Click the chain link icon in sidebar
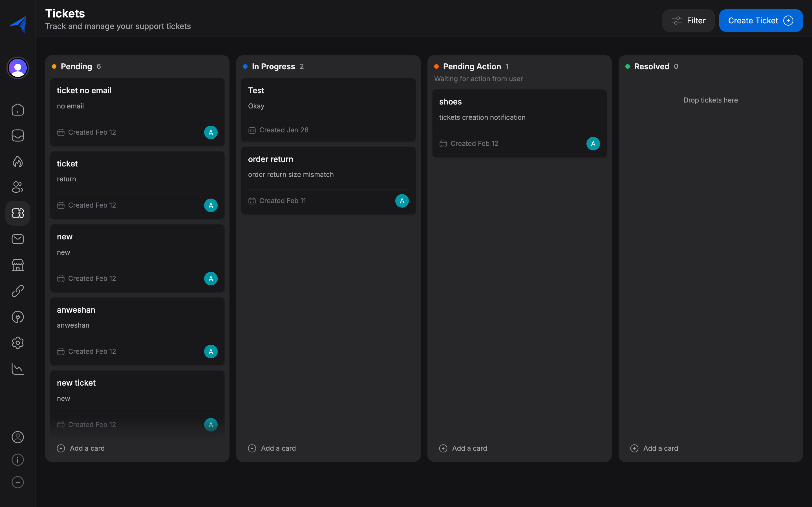The height and width of the screenshot is (507, 812). (18, 291)
